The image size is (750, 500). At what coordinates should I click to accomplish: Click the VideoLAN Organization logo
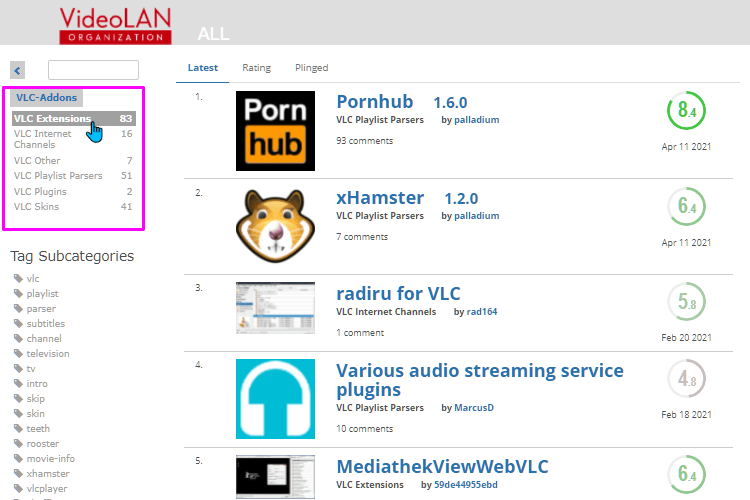pos(115,26)
